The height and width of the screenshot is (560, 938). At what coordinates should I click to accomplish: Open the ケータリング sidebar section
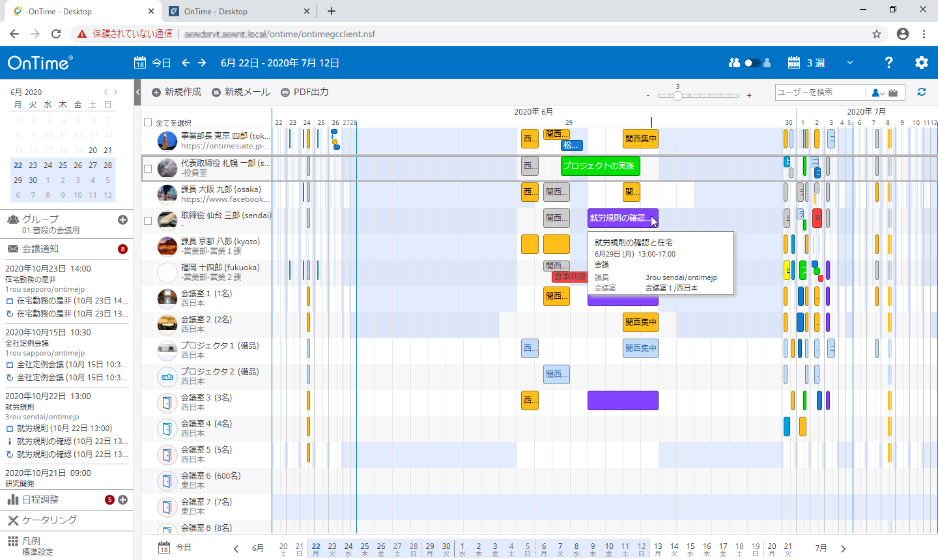(x=66, y=520)
